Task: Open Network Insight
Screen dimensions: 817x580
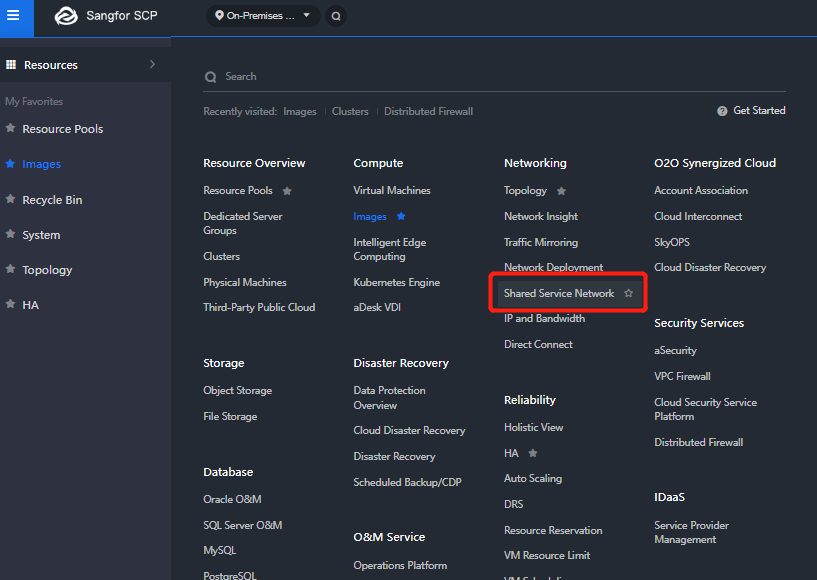Action: click(541, 216)
